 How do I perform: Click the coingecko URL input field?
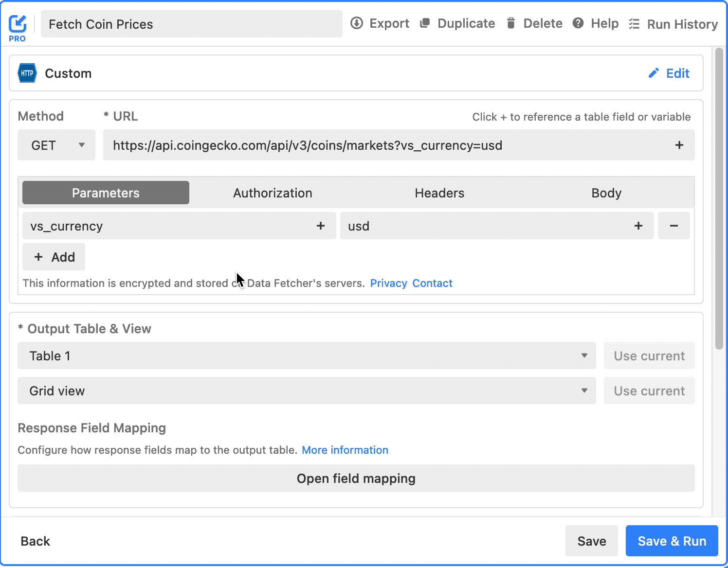[399, 145]
